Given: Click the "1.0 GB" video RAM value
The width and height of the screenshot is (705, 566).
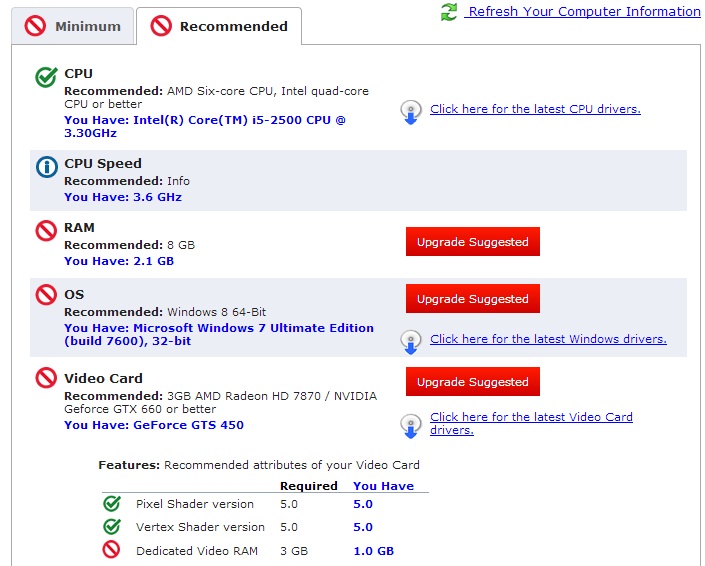Looking at the screenshot, I should coord(374,551).
